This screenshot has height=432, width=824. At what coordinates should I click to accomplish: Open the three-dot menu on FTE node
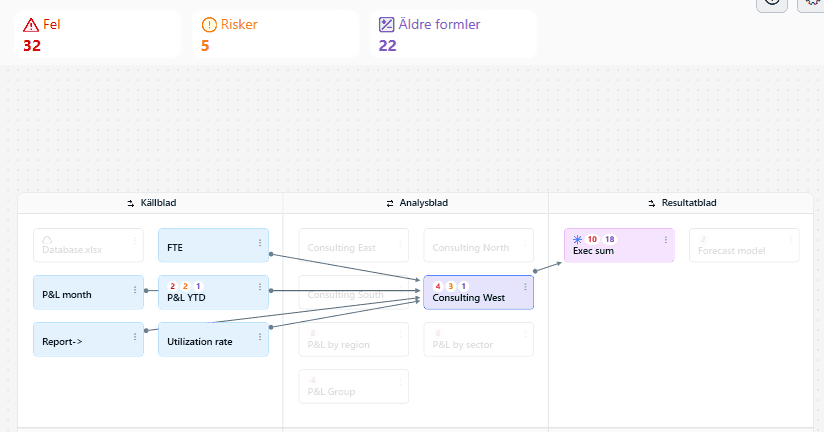pyautogui.click(x=260, y=243)
